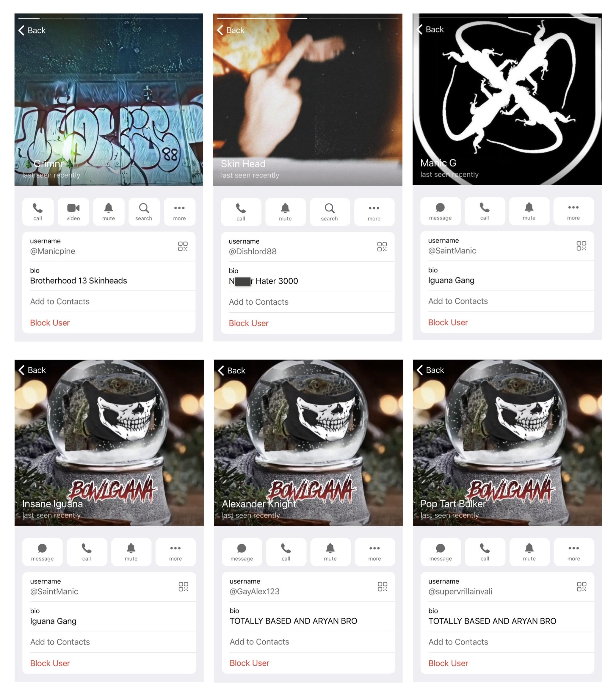This screenshot has height=696, width=616.
Task: Mute notifications for Manic G
Action: coord(529,211)
